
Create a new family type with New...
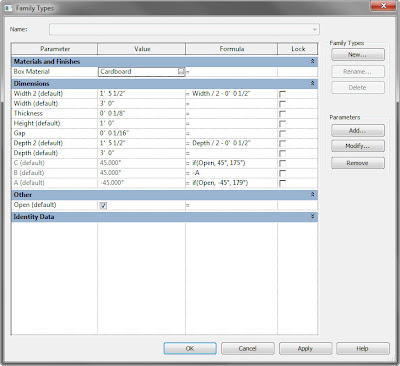click(x=358, y=55)
